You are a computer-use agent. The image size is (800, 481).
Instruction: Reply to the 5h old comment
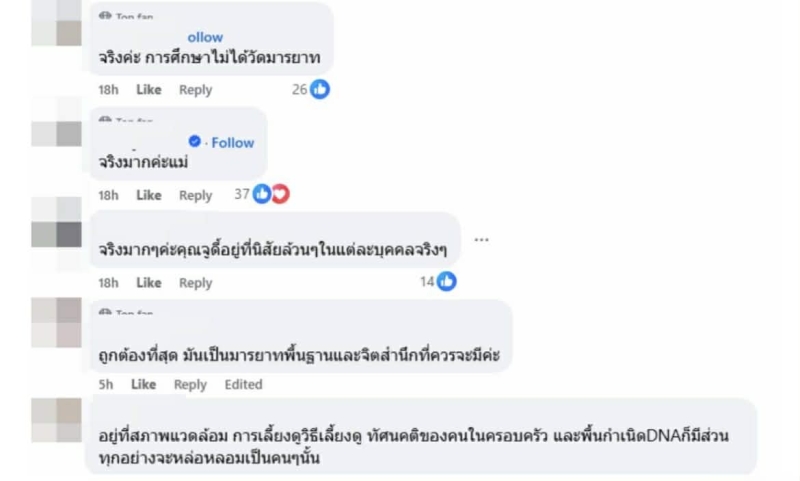(x=190, y=384)
